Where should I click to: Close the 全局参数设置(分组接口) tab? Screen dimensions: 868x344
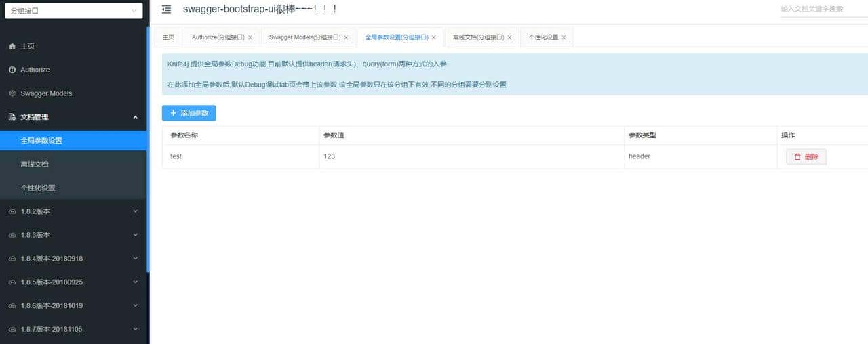[433, 37]
